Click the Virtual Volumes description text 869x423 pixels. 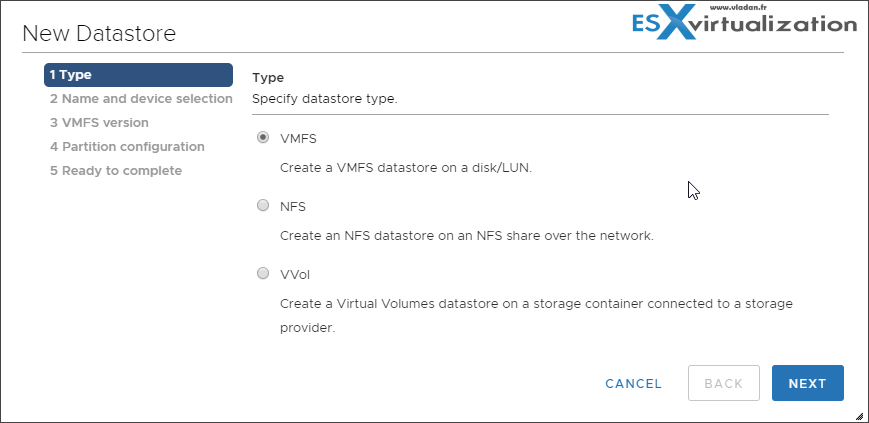point(536,315)
